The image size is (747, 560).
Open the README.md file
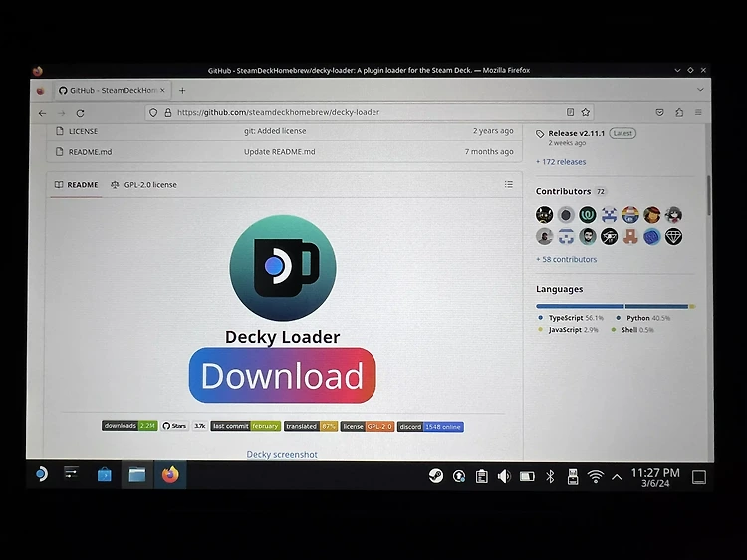point(90,152)
